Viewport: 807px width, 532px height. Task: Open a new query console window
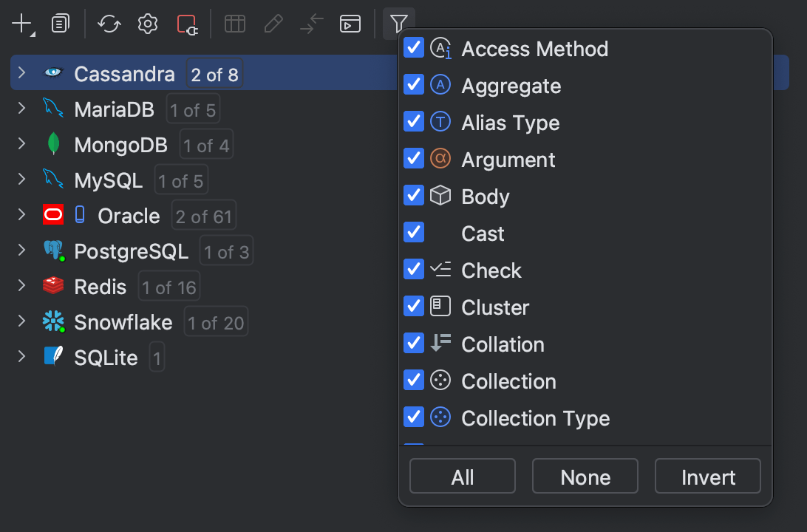(350, 24)
